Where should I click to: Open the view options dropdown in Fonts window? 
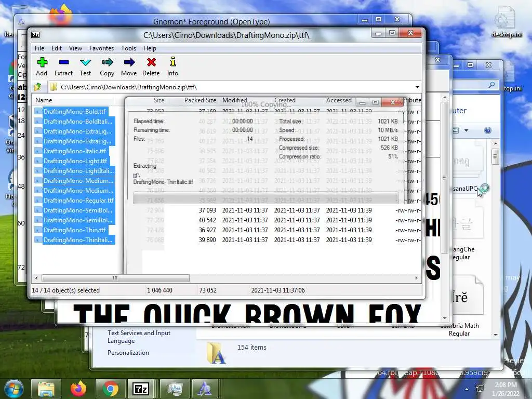[466, 130]
